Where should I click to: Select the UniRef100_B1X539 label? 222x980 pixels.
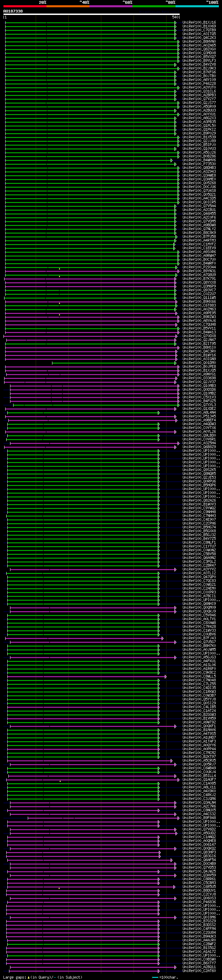(199, 137)
